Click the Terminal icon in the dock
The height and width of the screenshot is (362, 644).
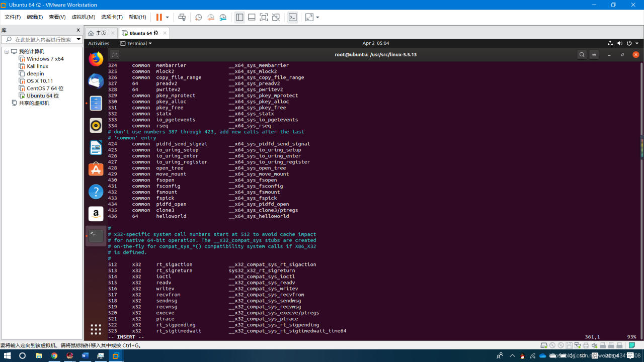coord(96,236)
